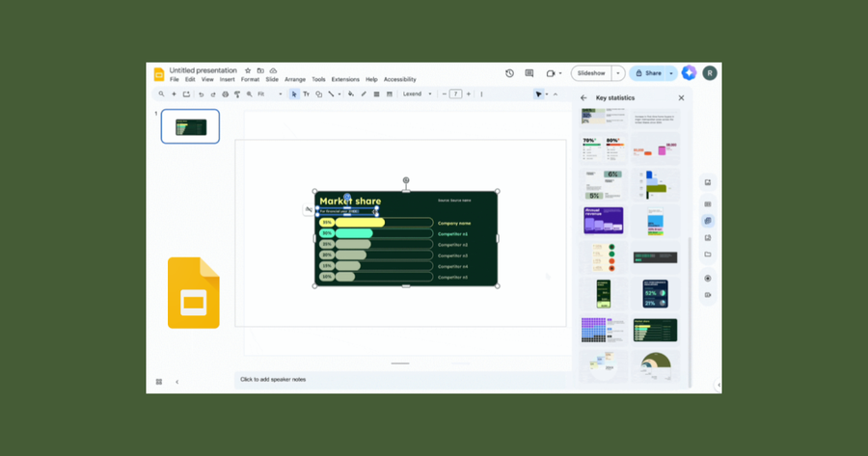Image resolution: width=868 pixels, height=456 pixels.
Task: Insert the 70% and 80% template
Action: tap(604, 149)
